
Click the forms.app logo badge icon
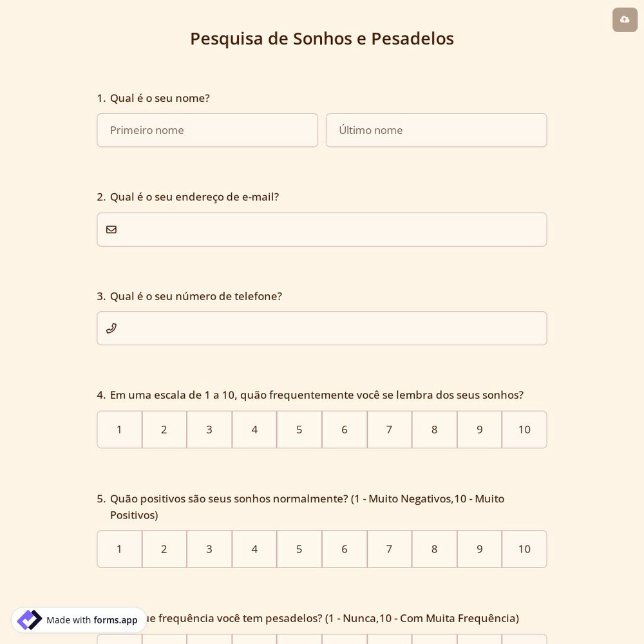coord(29,620)
